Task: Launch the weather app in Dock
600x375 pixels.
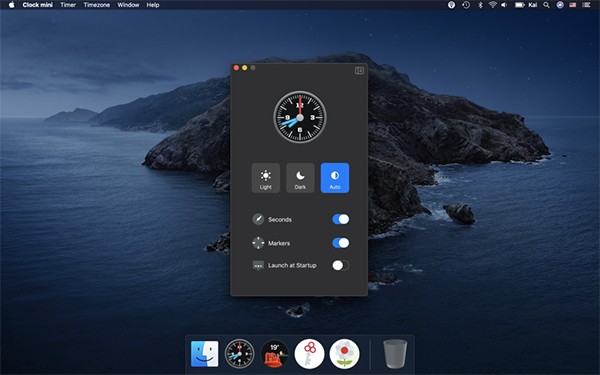Action: click(x=274, y=354)
